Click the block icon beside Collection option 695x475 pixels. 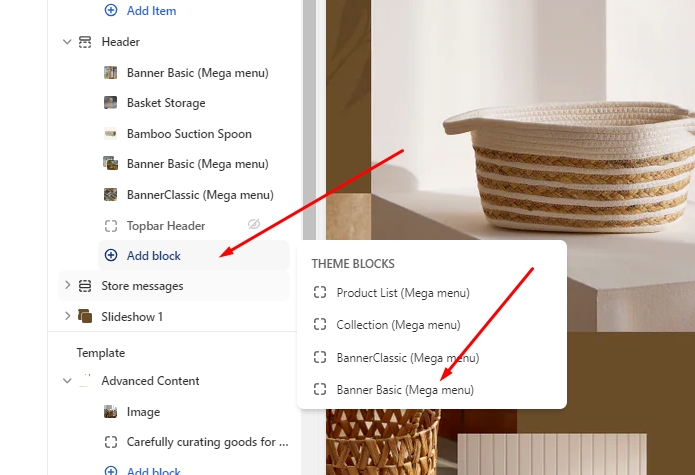(x=320, y=325)
